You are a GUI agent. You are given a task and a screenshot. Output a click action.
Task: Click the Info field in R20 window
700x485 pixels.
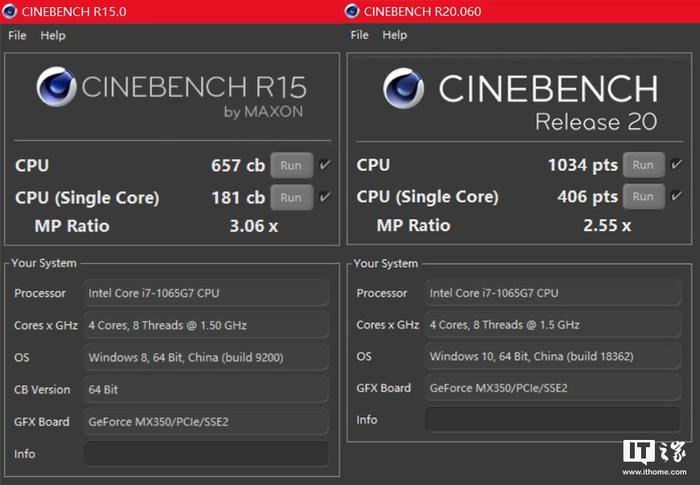pyautogui.click(x=553, y=419)
